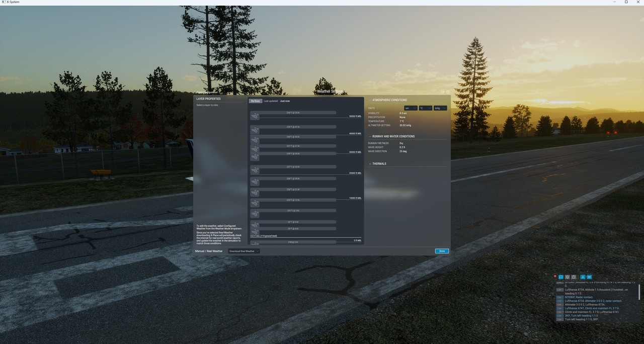Open the pressure units 'inHg' dropdown

point(440,108)
